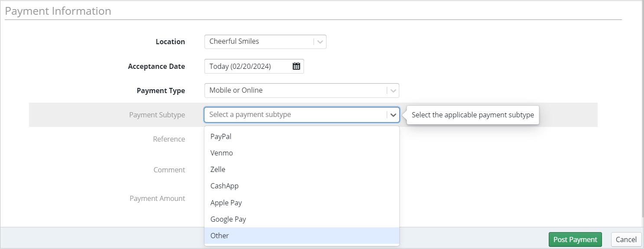
Task: Open the Payment Type dropdown chevron
Action: coord(393,91)
